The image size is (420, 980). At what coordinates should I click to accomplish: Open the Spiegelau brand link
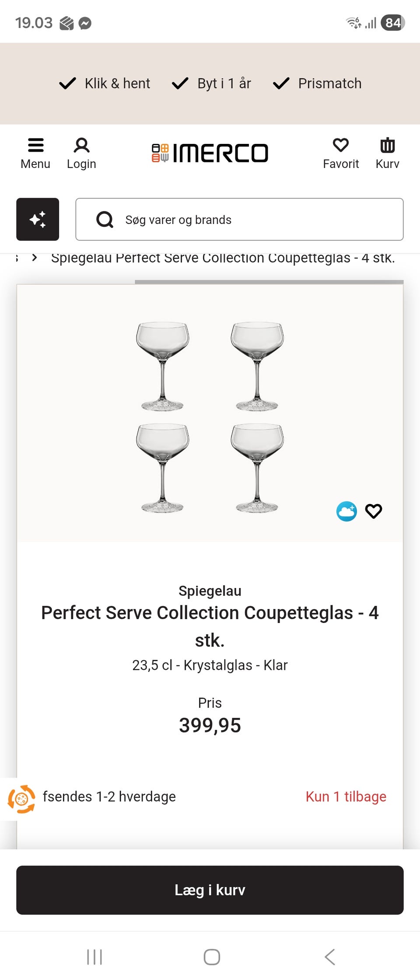[210, 591]
